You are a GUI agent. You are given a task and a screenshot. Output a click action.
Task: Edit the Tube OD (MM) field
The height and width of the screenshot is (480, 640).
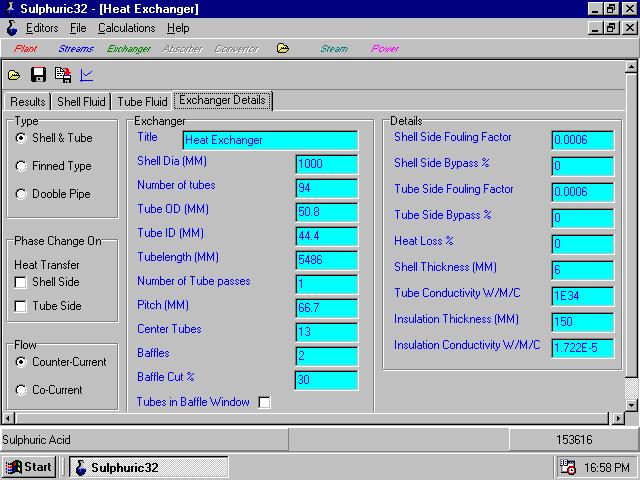(327, 212)
